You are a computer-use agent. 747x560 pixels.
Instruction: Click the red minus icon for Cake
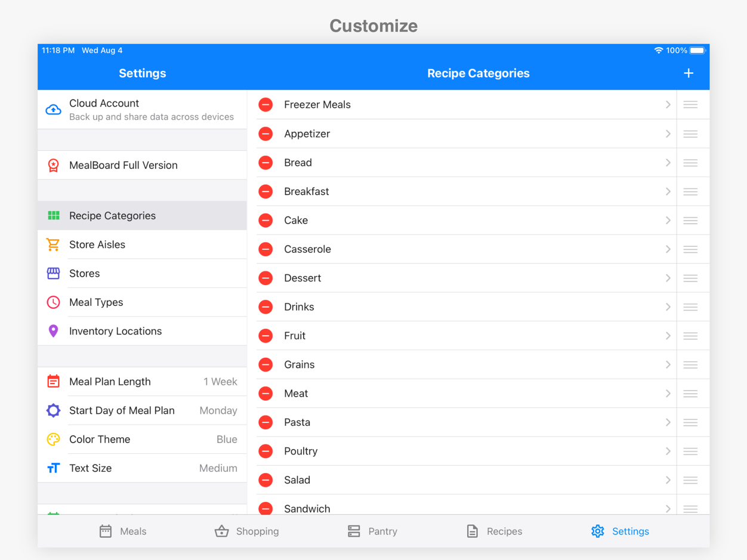coord(266,221)
